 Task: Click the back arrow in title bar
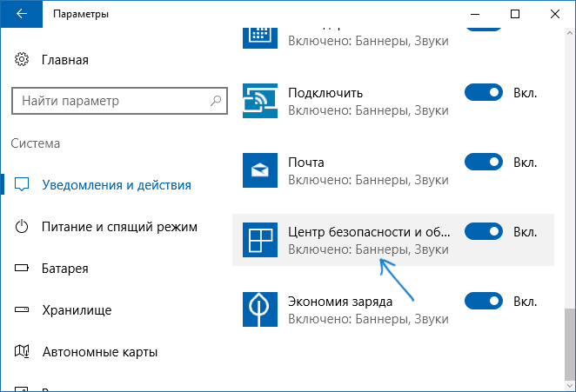[21, 14]
